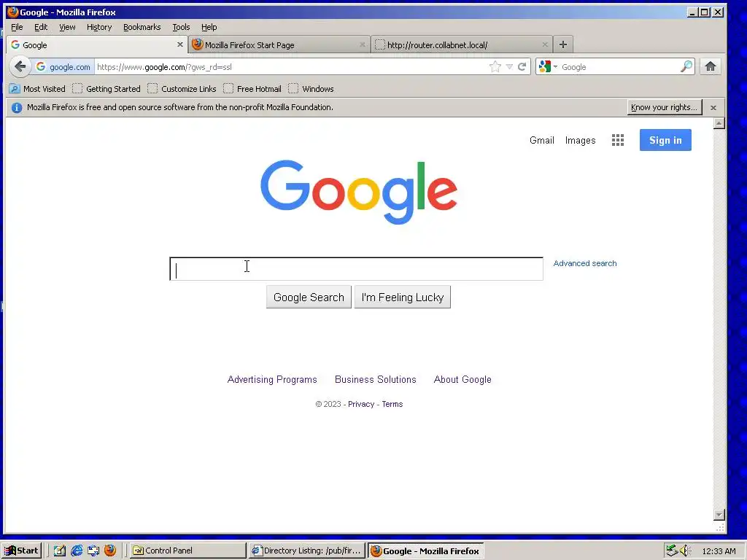Click into Google search text box
Viewport: 747px width, 560px height.
coord(356,269)
